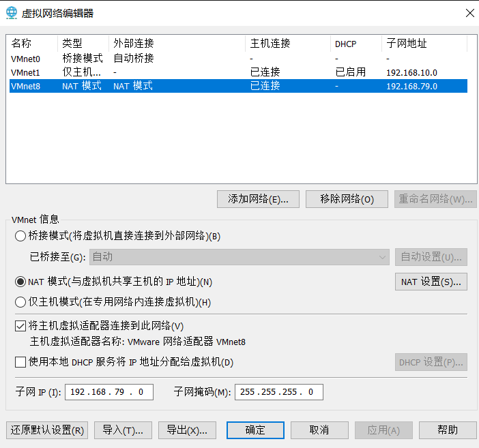Select the VMnet1 network row

click(238, 72)
